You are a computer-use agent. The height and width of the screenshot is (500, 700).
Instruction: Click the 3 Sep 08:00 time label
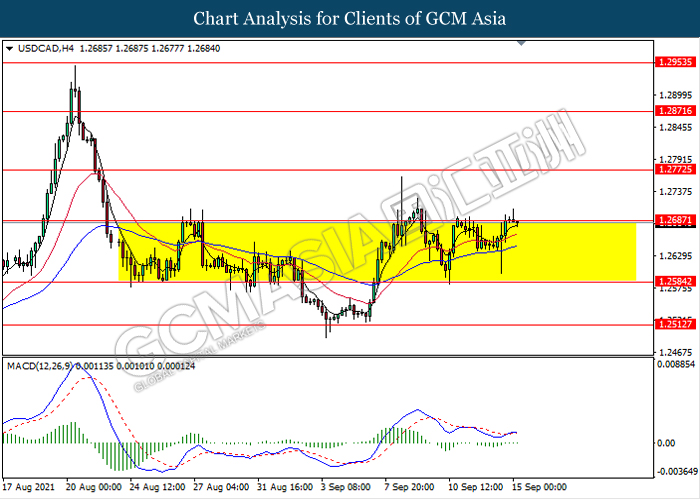pos(346,487)
